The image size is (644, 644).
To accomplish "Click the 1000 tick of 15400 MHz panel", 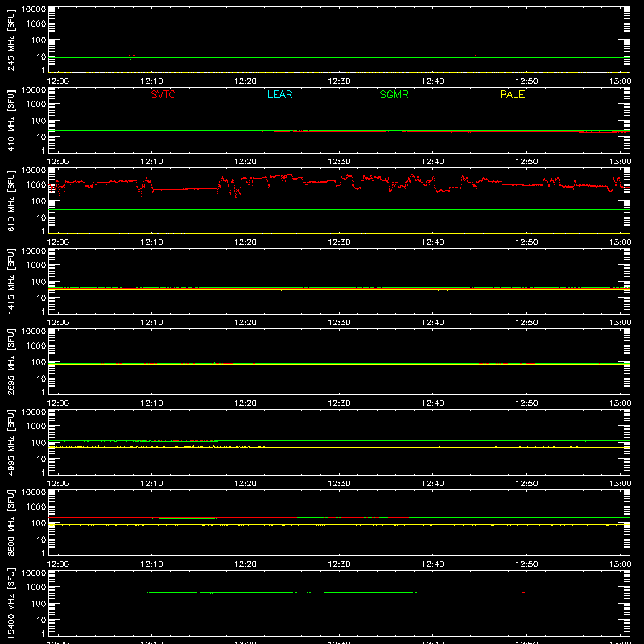I will 36,588.
